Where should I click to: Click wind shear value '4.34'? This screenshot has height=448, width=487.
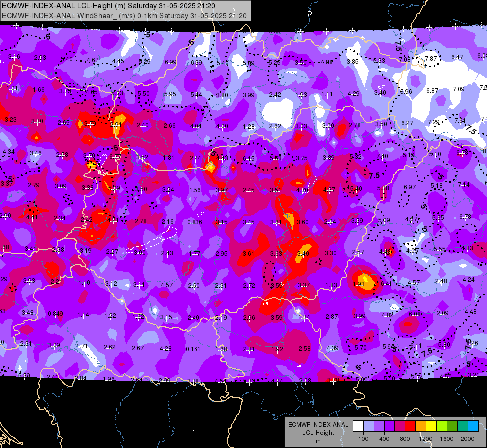click(x=8, y=152)
